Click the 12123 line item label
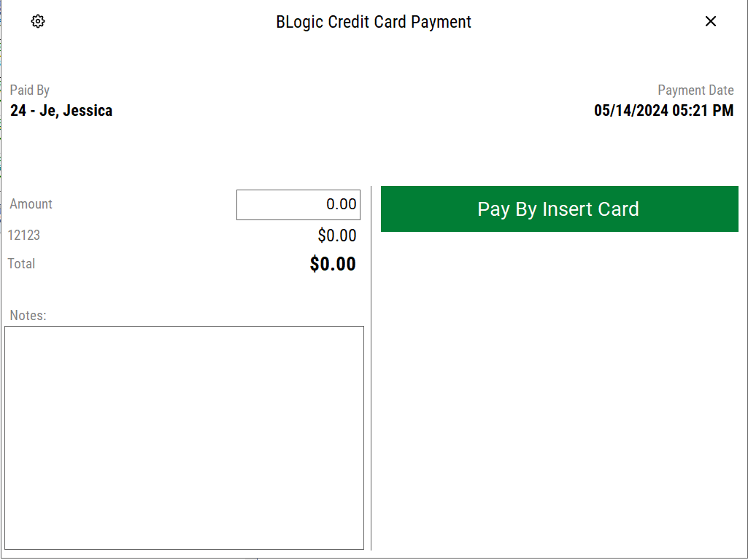Viewport: 748px width, 560px height. click(x=24, y=236)
